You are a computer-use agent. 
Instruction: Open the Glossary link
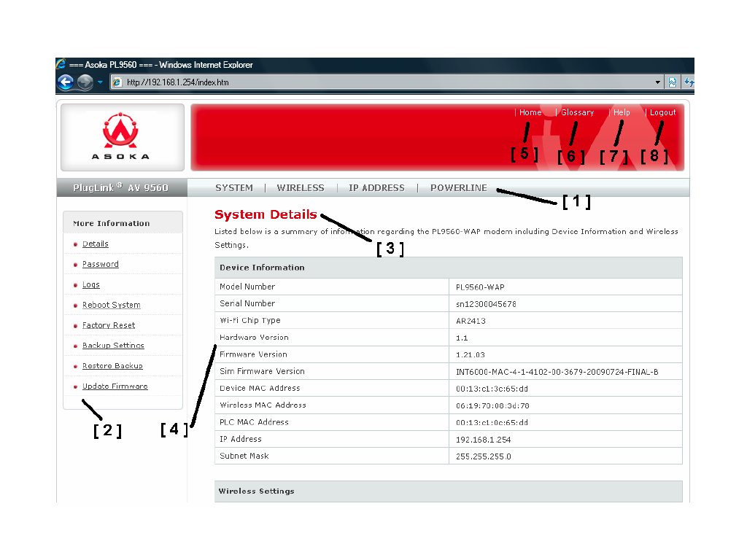[x=577, y=113]
